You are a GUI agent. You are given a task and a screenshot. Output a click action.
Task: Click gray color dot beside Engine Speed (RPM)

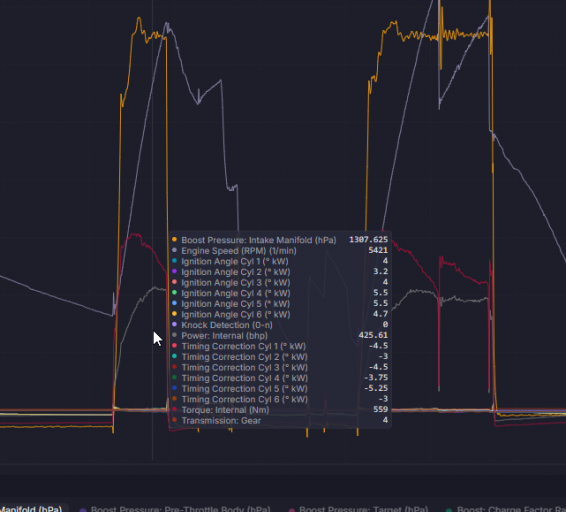(174, 250)
